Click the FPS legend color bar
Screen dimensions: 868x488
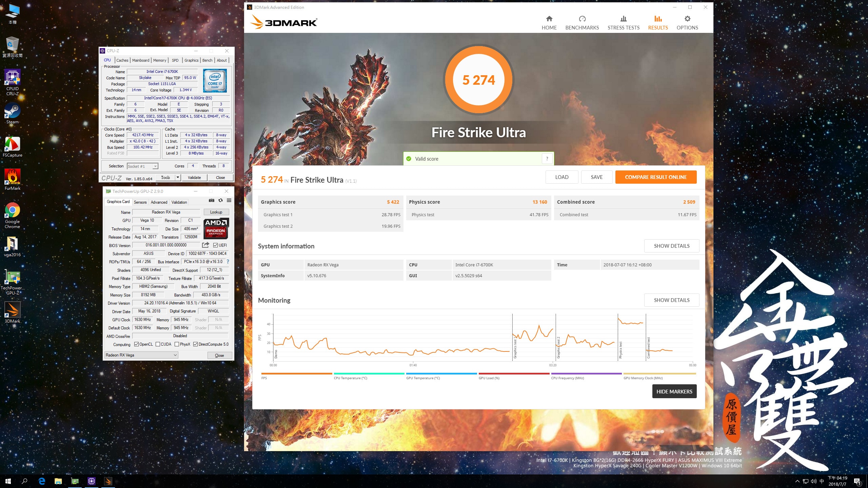click(x=296, y=373)
